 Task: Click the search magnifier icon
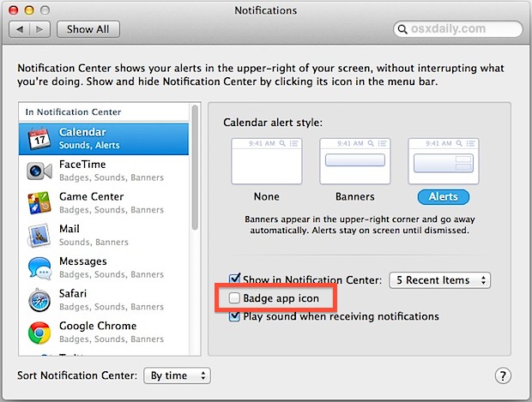point(402,29)
